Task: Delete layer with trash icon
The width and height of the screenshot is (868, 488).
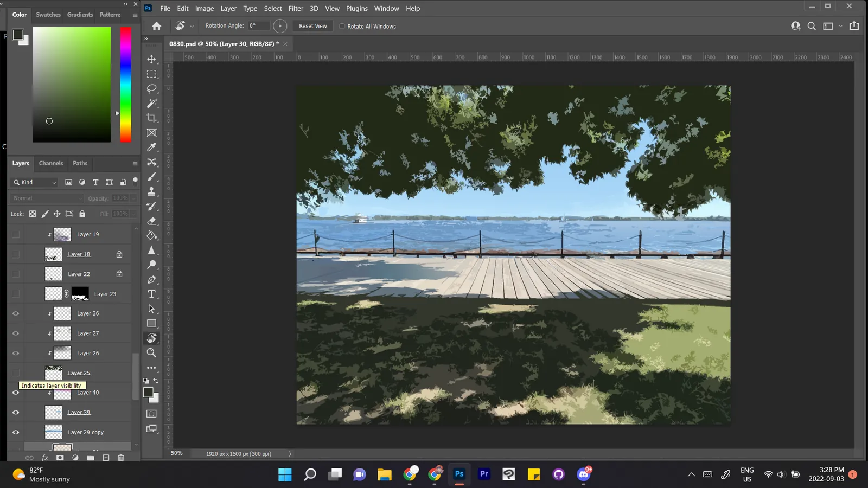Action: pyautogui.click(x=121, y=458)
